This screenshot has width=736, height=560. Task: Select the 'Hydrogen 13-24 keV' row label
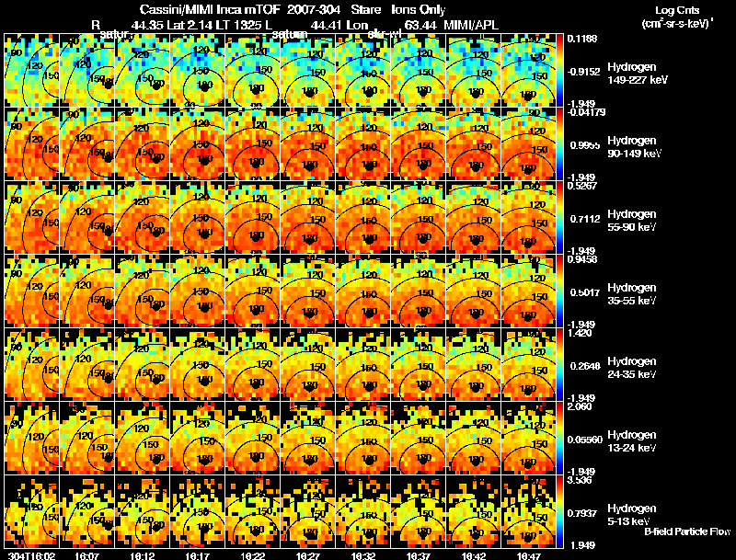632,441
